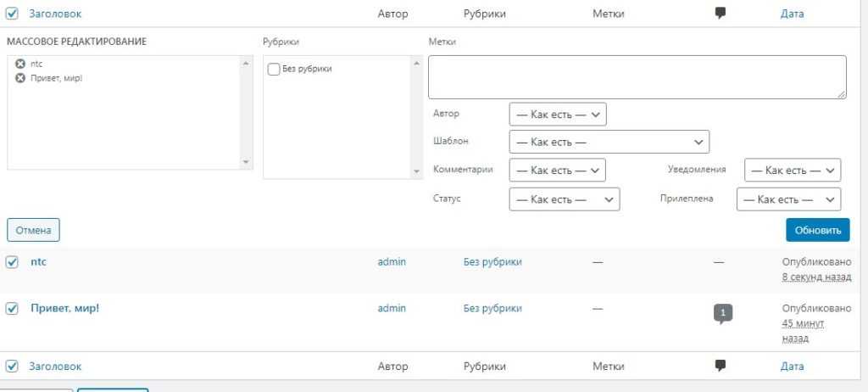Uncheck the 'Привет, мир!' post checkbox

(13, 309)
